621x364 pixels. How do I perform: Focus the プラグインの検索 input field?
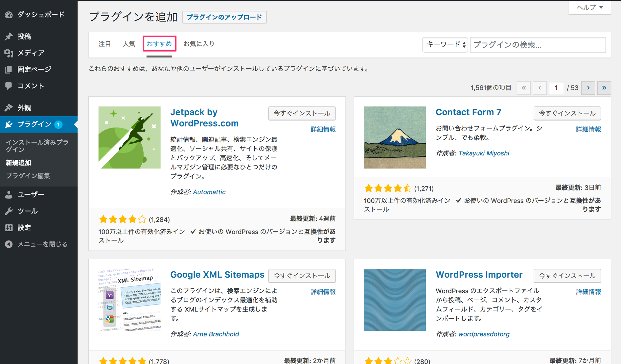(538, 45)
